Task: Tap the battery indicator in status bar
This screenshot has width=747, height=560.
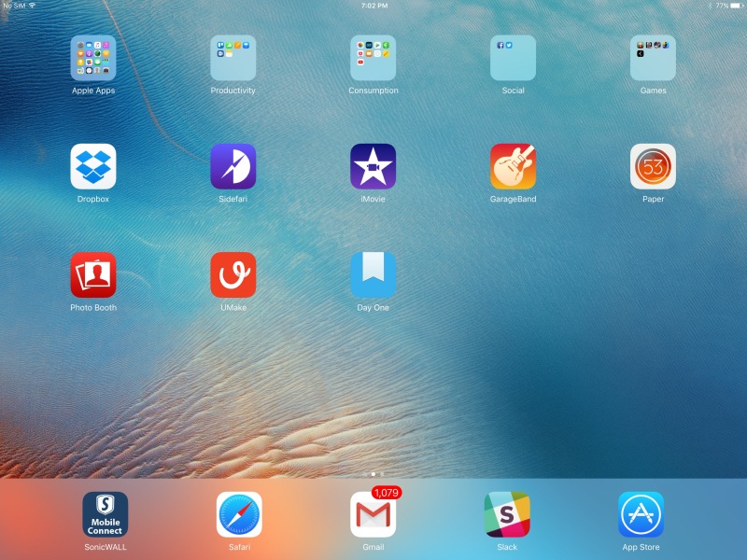Action: 737,6
